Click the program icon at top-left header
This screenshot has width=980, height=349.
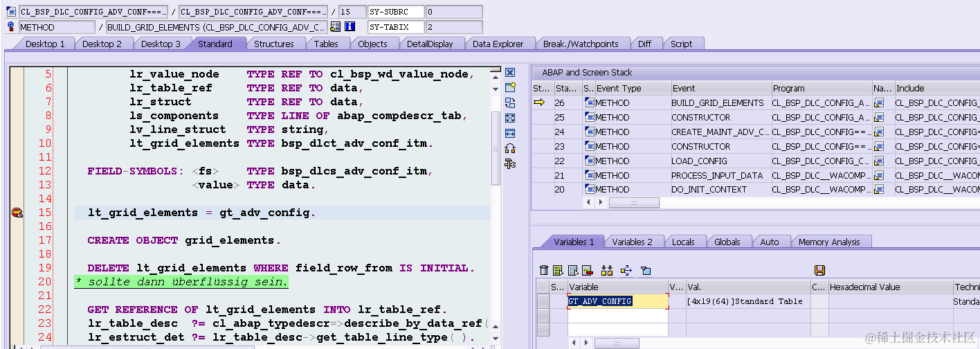10,12
